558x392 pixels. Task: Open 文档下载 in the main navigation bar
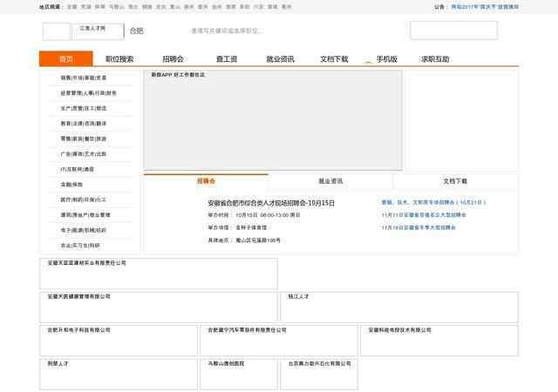334,59
